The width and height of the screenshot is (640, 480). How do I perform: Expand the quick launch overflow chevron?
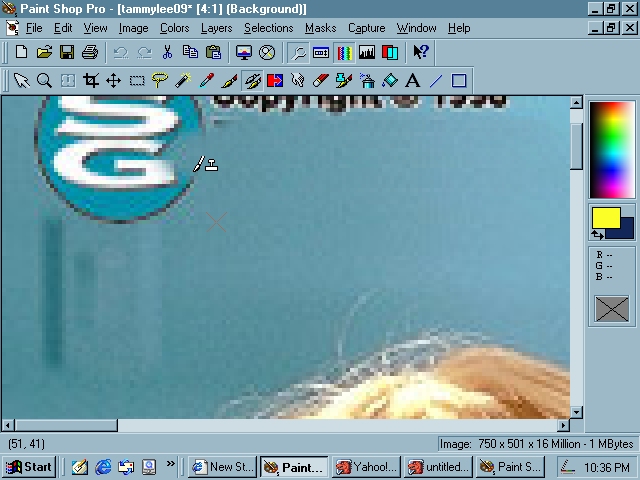click(171, 465)
